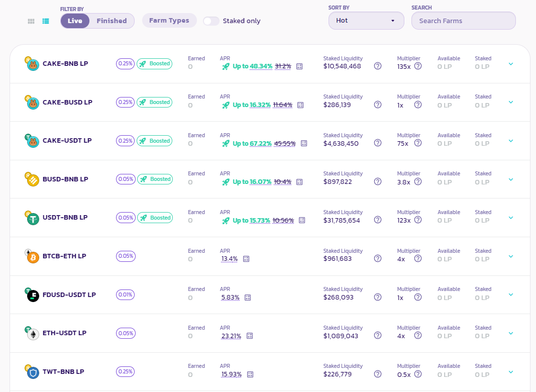Switch to card grid view icon
The height and width of the screenshot is (392, 536).
coord(31,21)
